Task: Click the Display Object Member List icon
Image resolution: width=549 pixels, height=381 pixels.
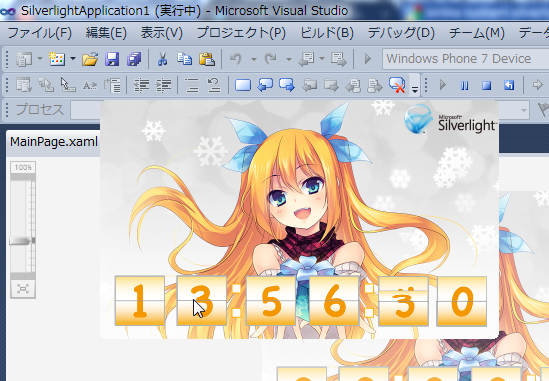Action: click(23, 85)
